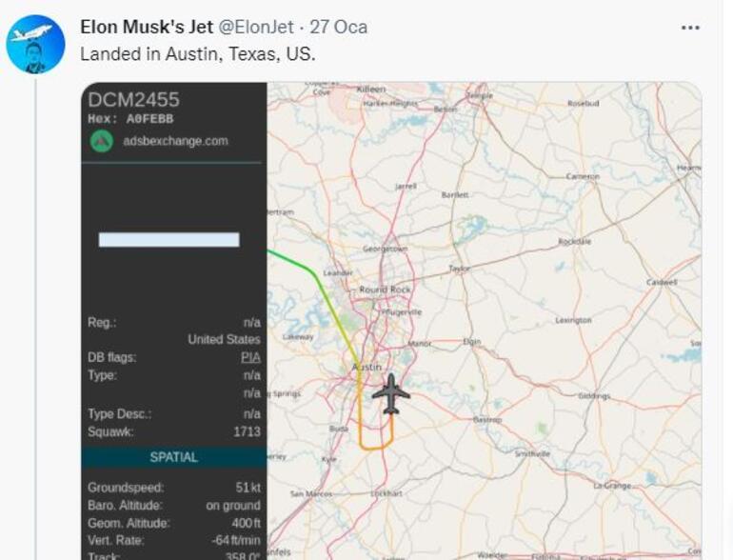733x560 pixels.
Task: Click Elon Musk's Jet profile avatar
Action: click(x=35, y=44)
